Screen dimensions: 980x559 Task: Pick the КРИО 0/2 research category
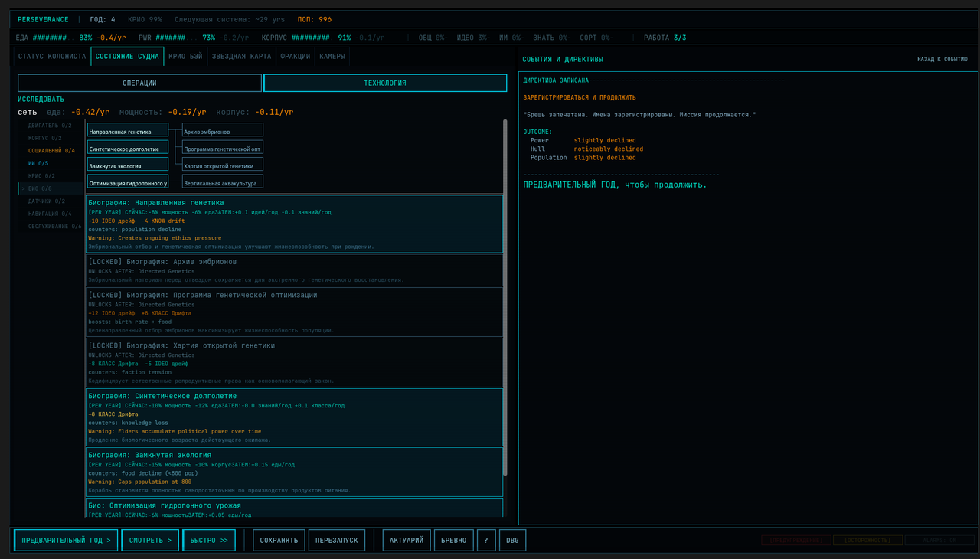coord(50,176)
